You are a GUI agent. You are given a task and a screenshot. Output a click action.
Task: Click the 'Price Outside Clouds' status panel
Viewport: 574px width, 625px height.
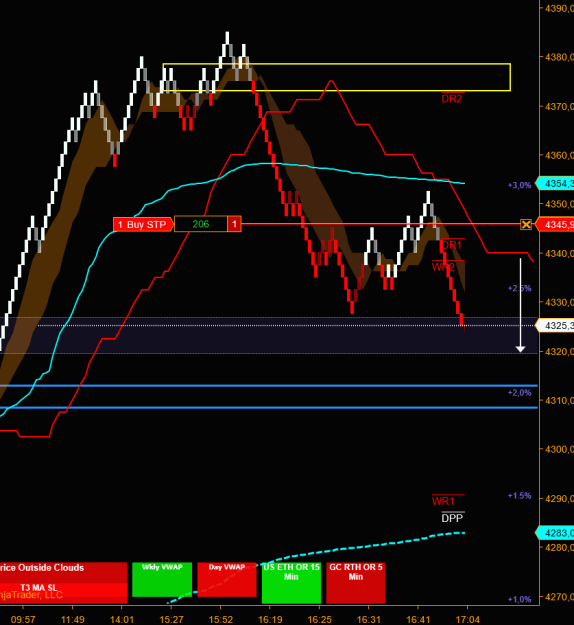coord(63,572)
